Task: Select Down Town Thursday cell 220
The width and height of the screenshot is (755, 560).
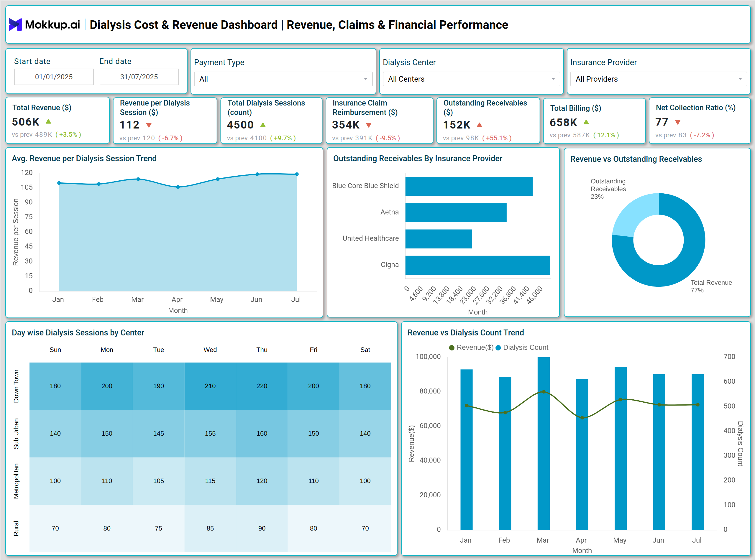Action: pos(262,386)
